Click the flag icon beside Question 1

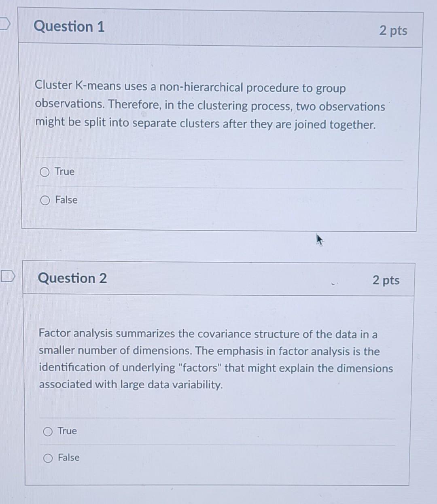click(x=4, y=24)
